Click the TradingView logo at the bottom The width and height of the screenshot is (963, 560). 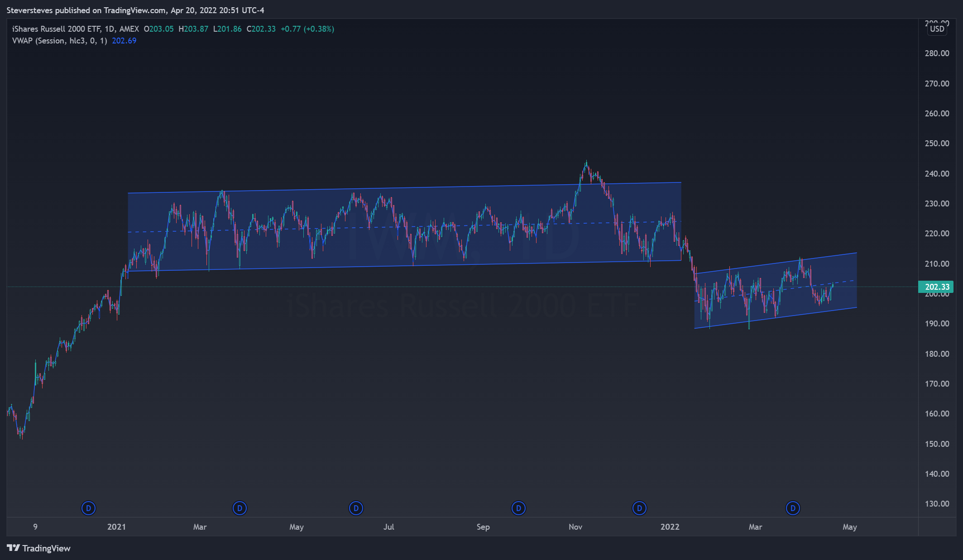click(39, 548)
